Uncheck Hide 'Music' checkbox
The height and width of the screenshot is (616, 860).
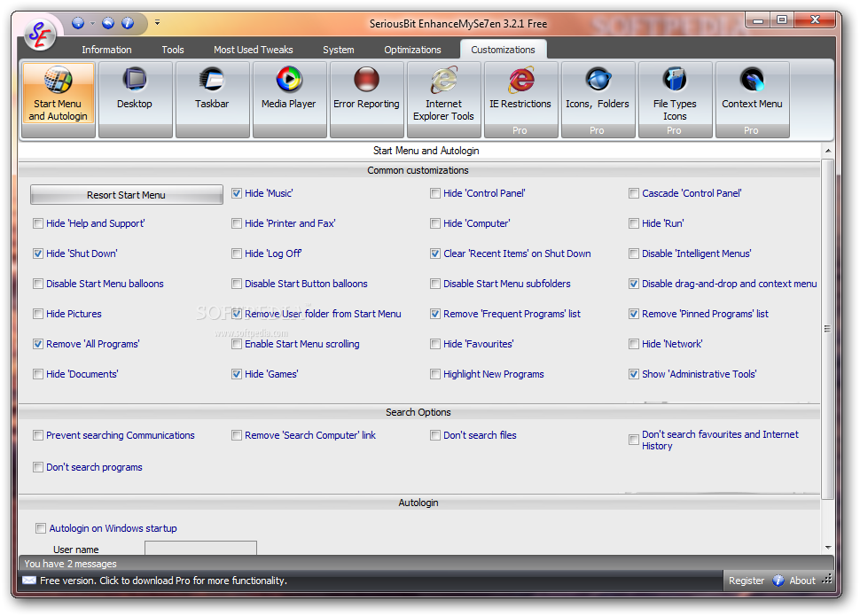(x=237, y=193)
